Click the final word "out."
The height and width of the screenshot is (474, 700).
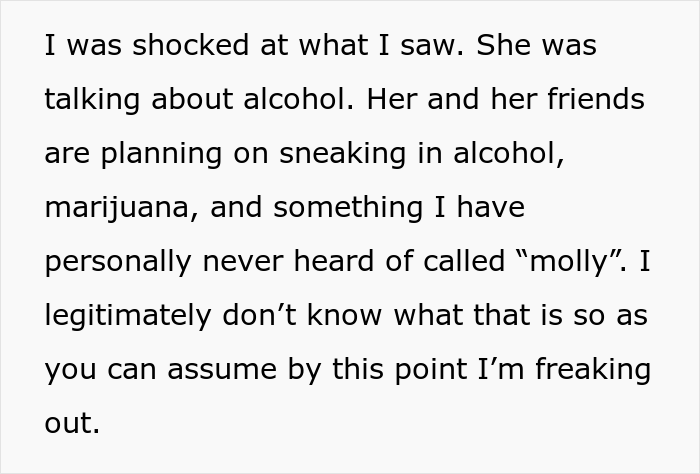coord(72,423)
